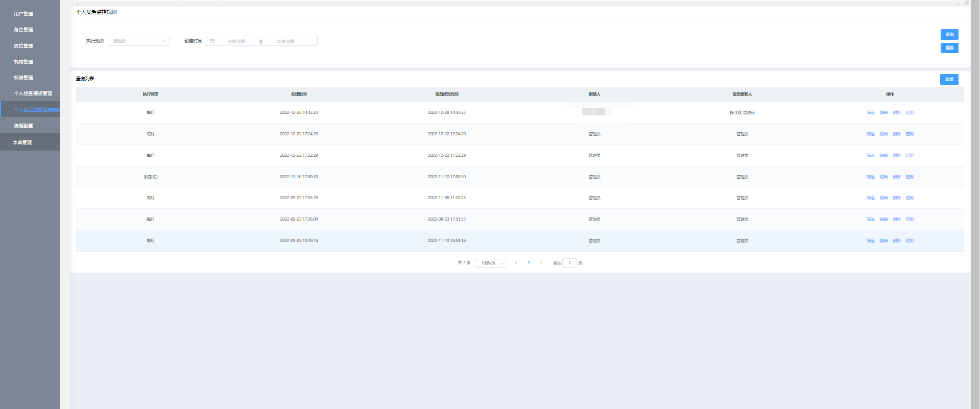Image resolution: width=980 pixels, height=409 pixels.
Task: Click the 最后更新人 column header
Action: click(743, 94)
